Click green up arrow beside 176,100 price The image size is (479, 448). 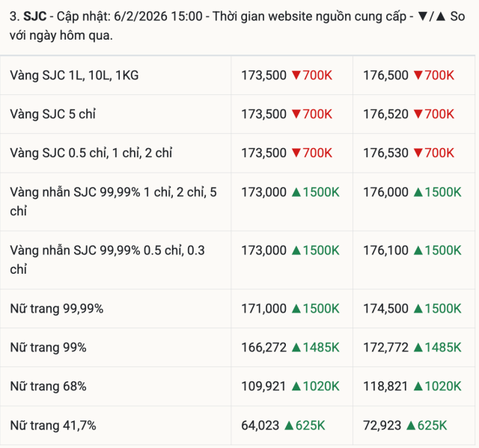point(418,251)
